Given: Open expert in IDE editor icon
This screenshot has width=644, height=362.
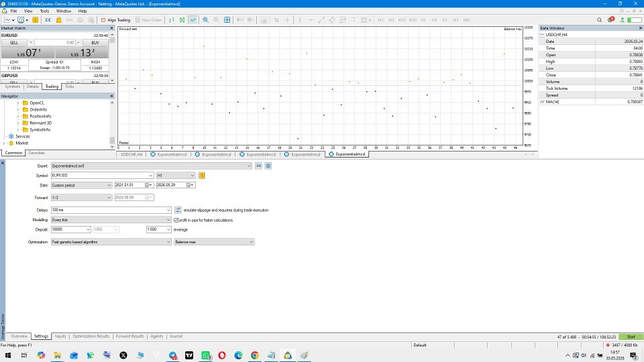Looking at the screenshot, I should coord(259,166).
